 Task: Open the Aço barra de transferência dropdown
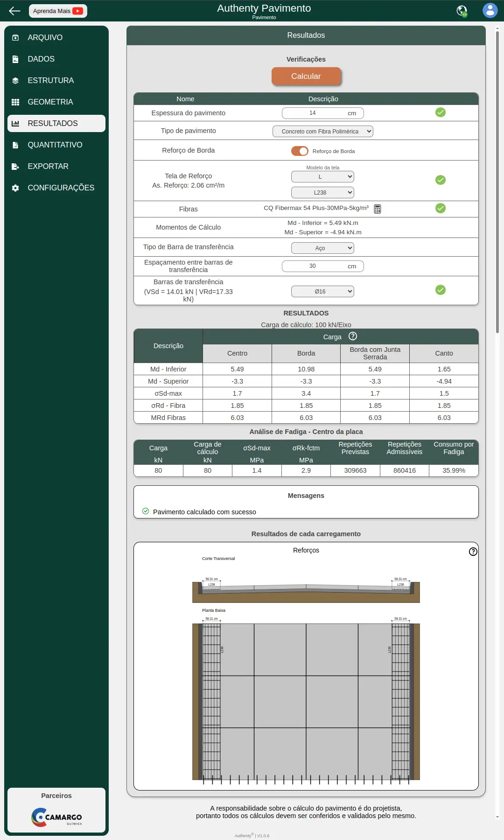(x=322, y=248)
